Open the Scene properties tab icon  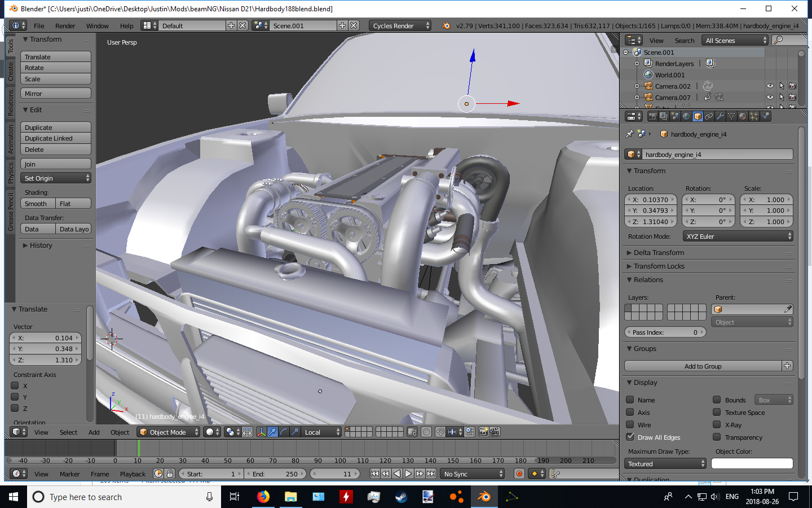[675, 116]
